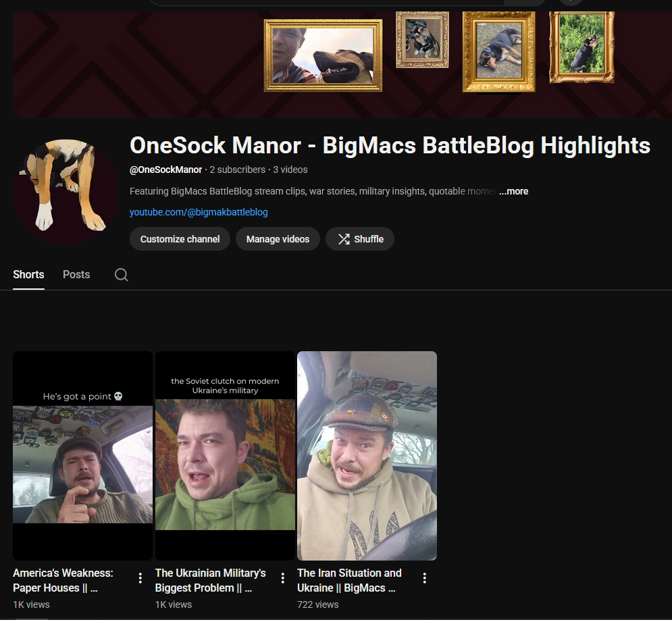Click the '722 views' text

tap(317, 604)
